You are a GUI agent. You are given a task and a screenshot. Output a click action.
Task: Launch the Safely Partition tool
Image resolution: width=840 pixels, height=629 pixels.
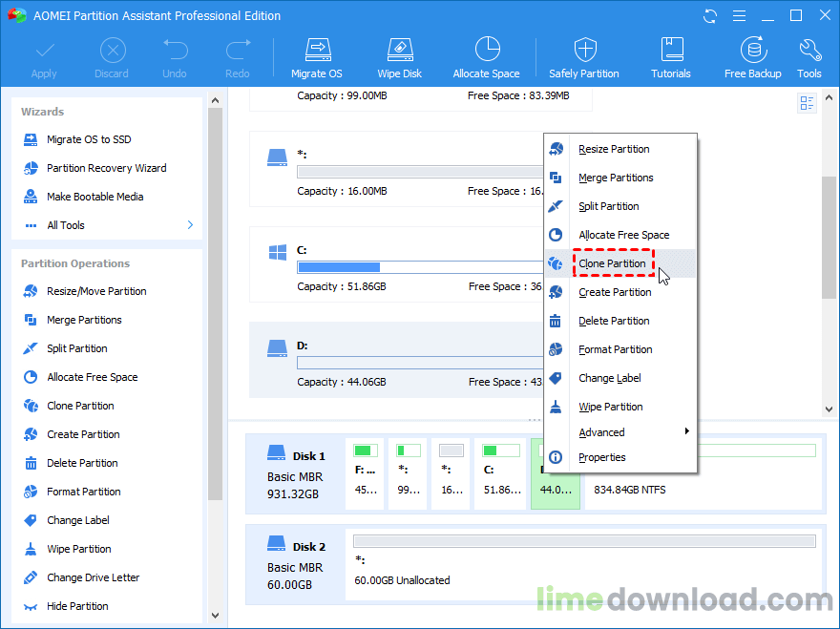(x=584, y=57)
